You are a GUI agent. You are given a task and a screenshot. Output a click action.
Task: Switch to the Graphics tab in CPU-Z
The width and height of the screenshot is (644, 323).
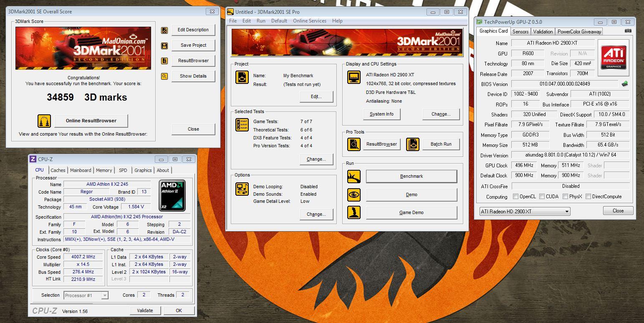(x=143, y=170)
